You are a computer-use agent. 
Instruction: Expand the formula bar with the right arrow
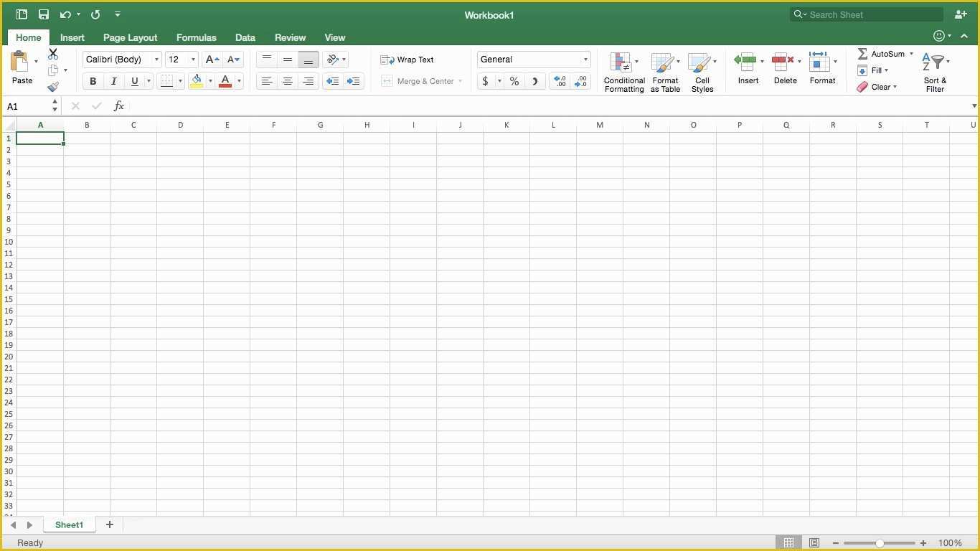(x=974, y=106)
